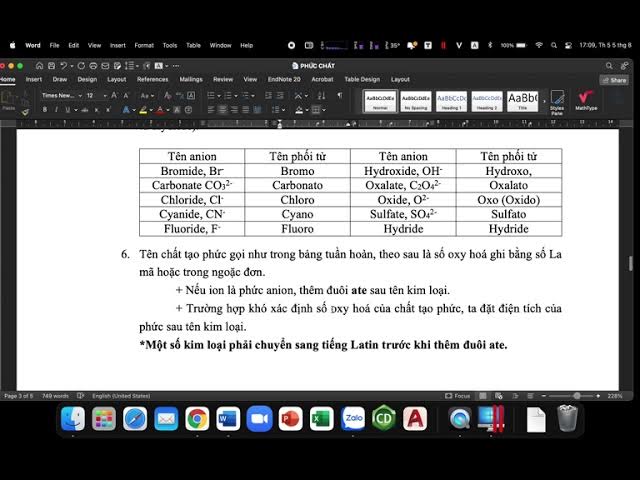This screenshot has width=640, height=480.
Task: Search in document with magnifier icon
Action: point(609,66)
